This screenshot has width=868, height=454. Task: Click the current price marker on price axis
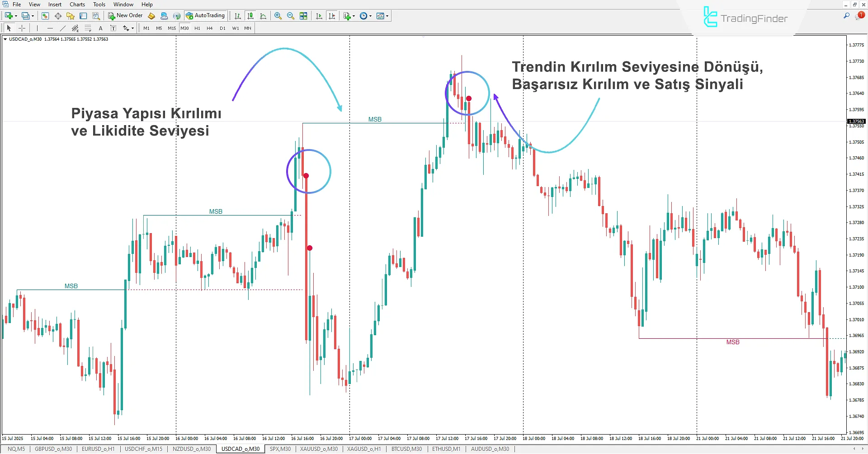855,121
